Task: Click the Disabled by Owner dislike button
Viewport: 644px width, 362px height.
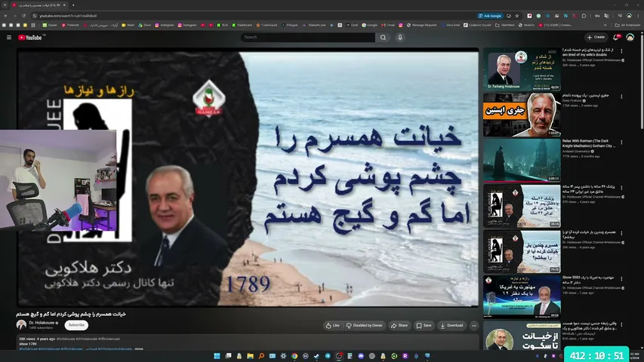Action: click(365, 326)
